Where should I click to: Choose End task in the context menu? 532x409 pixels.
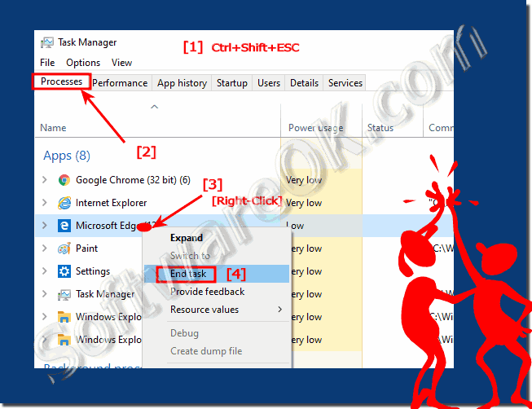pyautogui.click(x=218, y=274)
